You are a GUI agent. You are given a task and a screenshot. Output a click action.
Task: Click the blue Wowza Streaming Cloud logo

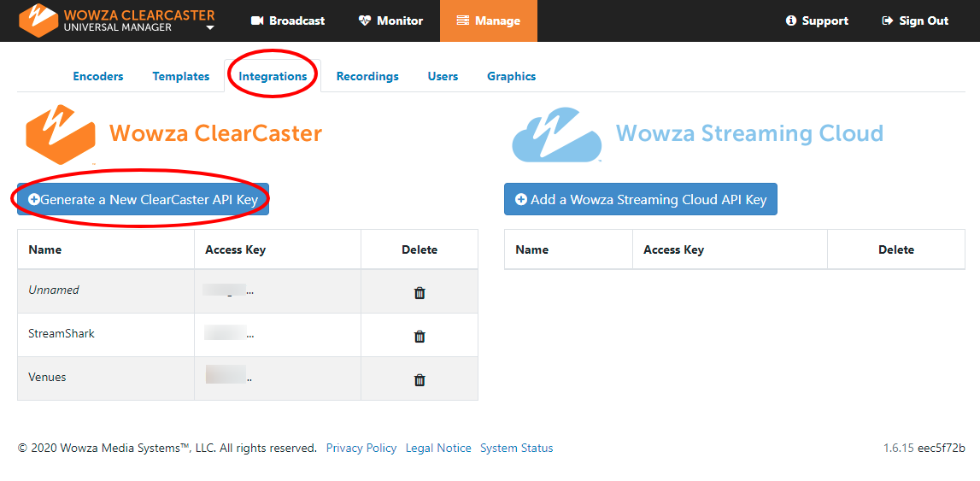point(556,135)
